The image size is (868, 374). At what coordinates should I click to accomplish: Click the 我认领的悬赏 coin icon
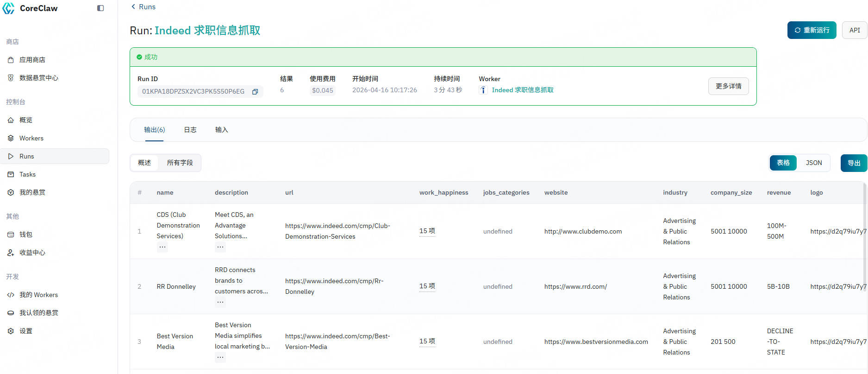point(11,313)
